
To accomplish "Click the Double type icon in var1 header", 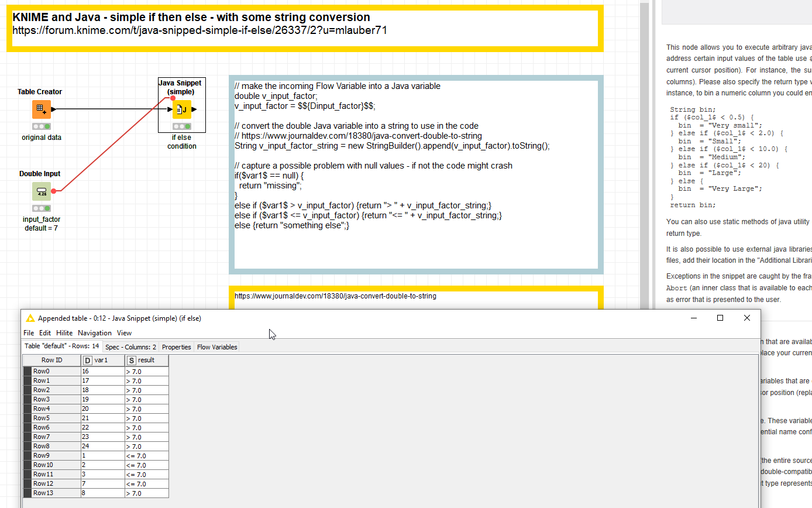I will tap(88, 361).
